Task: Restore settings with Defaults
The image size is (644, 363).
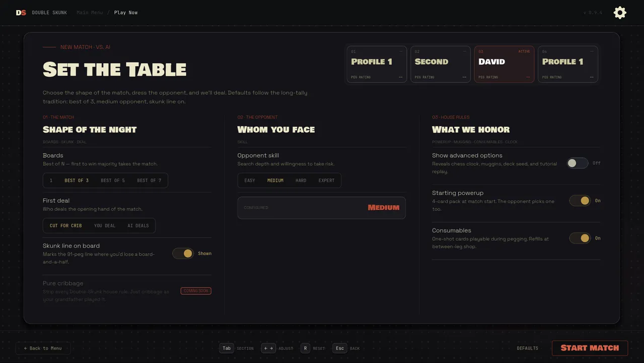Action: click(x=527, y=348)
